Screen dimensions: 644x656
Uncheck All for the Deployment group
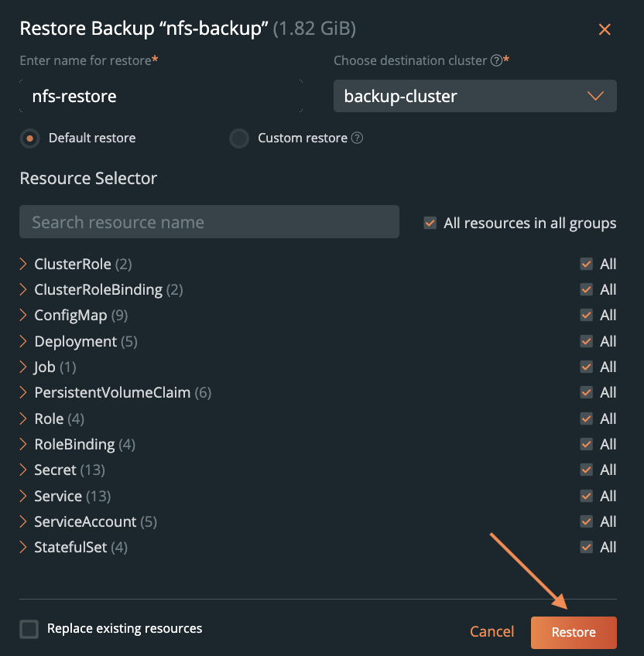[x=586, y=341]
